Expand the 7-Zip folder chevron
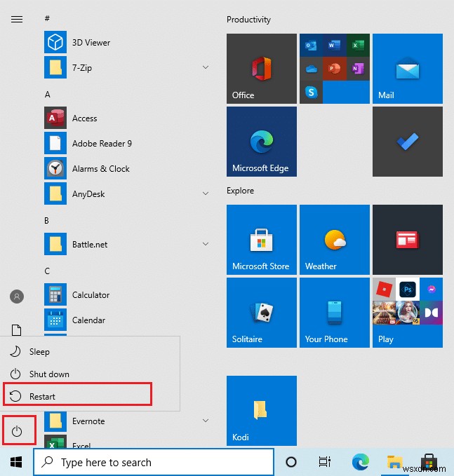 click(206, 67)
